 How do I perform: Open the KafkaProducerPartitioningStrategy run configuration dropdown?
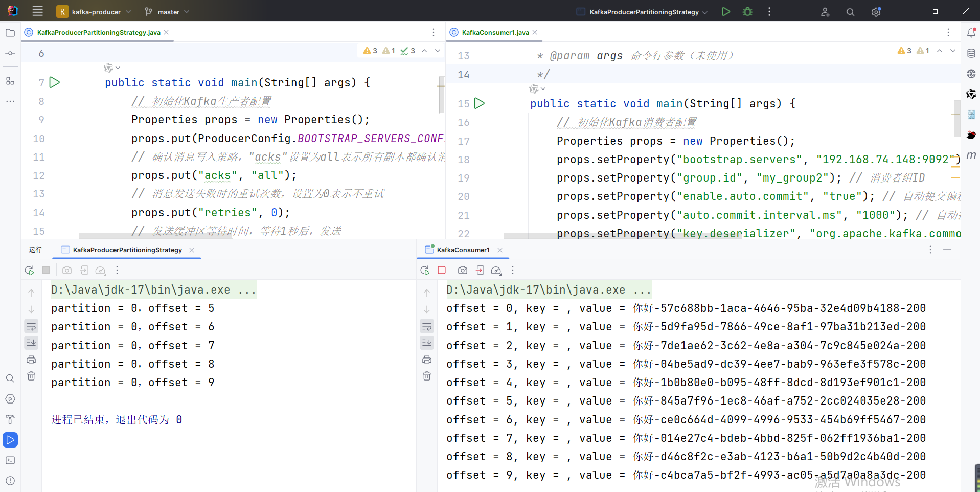tap(643, 12)
